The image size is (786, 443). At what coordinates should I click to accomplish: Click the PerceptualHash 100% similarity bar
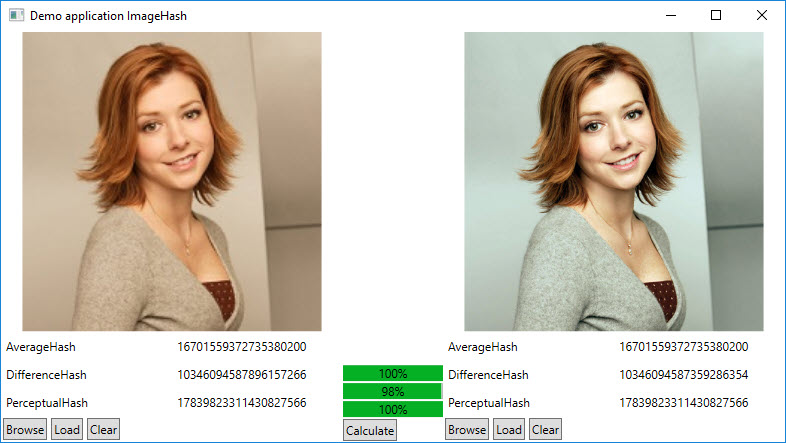click(x=392, y=409)
